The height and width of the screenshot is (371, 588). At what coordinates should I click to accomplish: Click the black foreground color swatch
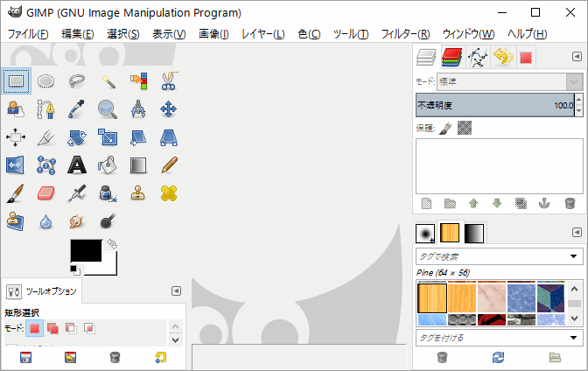[86, 250]
